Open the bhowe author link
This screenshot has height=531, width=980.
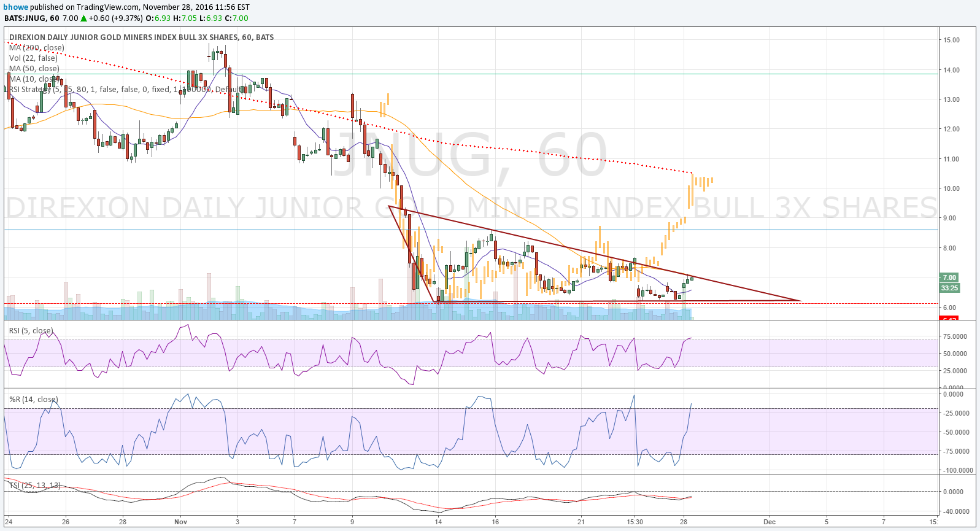(16, 7)
